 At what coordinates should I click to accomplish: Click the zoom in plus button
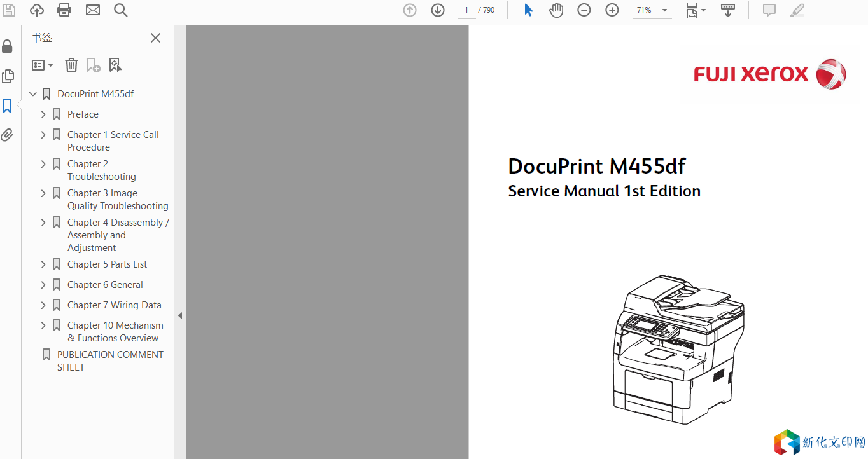pyautogui.click(x=612, y=10)
